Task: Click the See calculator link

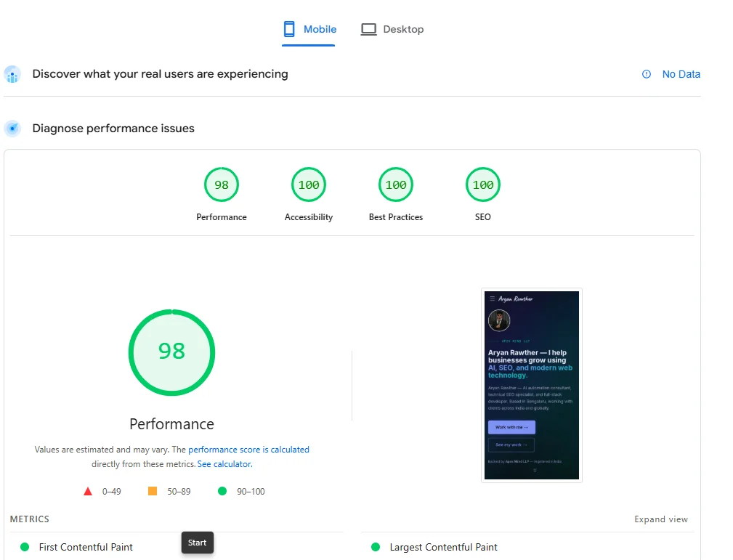Action: pyautogui.click(x=224, y=463)
